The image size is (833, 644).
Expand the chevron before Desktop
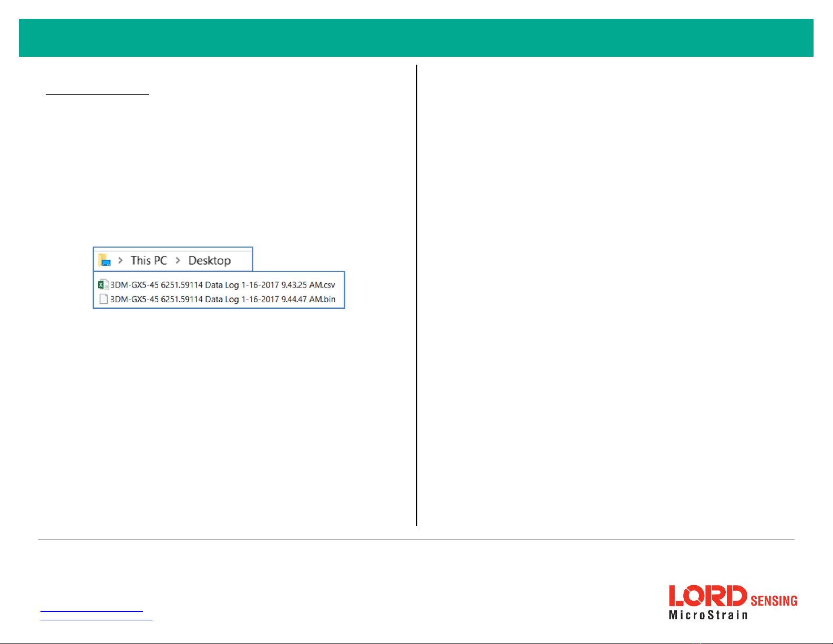point(178,260)
